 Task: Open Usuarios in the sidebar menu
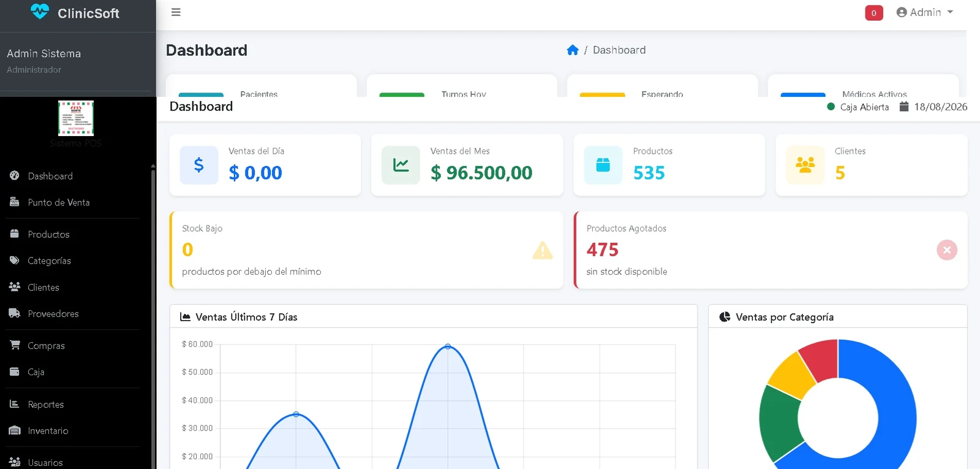coord(45,462)
